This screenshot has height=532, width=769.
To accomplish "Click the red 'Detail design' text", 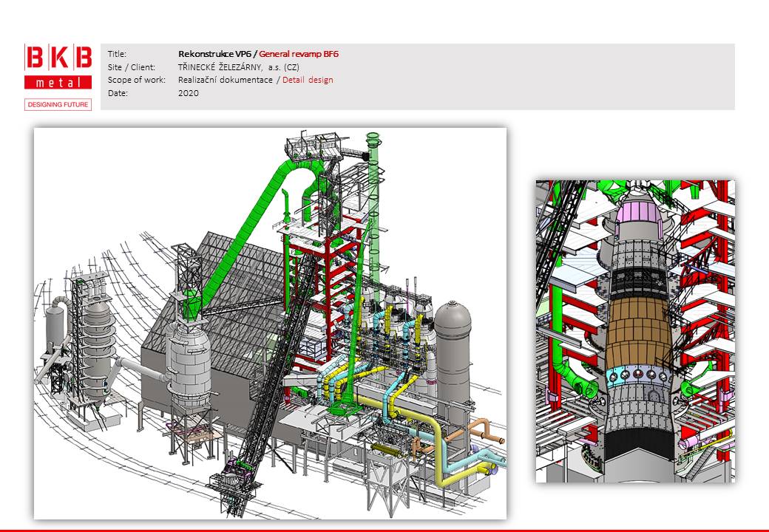I will (x=308, y=80).
